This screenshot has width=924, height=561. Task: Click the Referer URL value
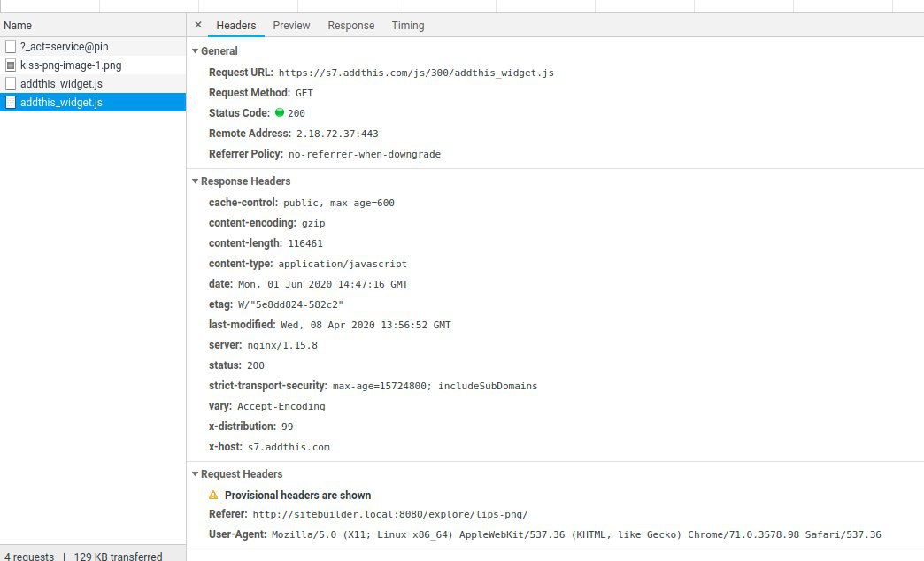click(390, 514)
